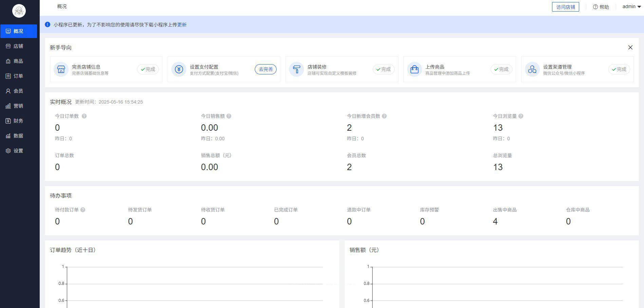Go to 订单 sidebar menu
The image size is (644, 308).
pyautogui.click(x=18, y=76)
